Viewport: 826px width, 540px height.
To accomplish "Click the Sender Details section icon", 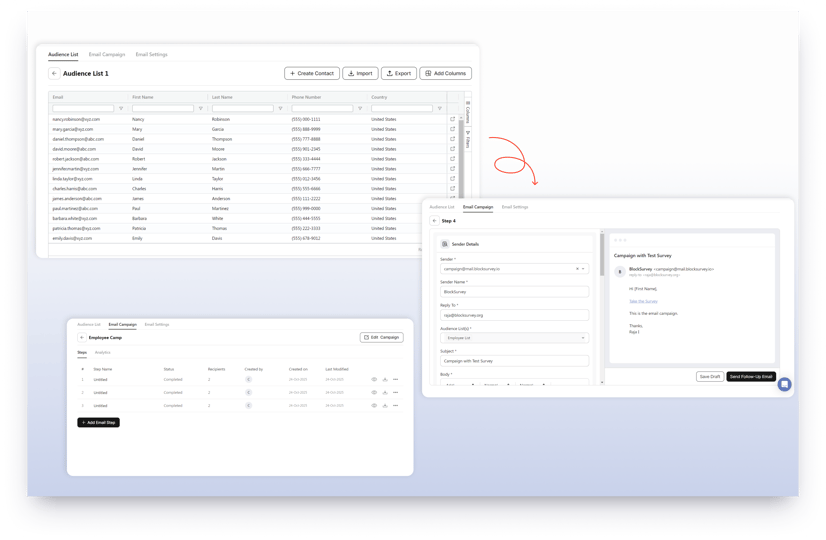I will click(445, 244).
